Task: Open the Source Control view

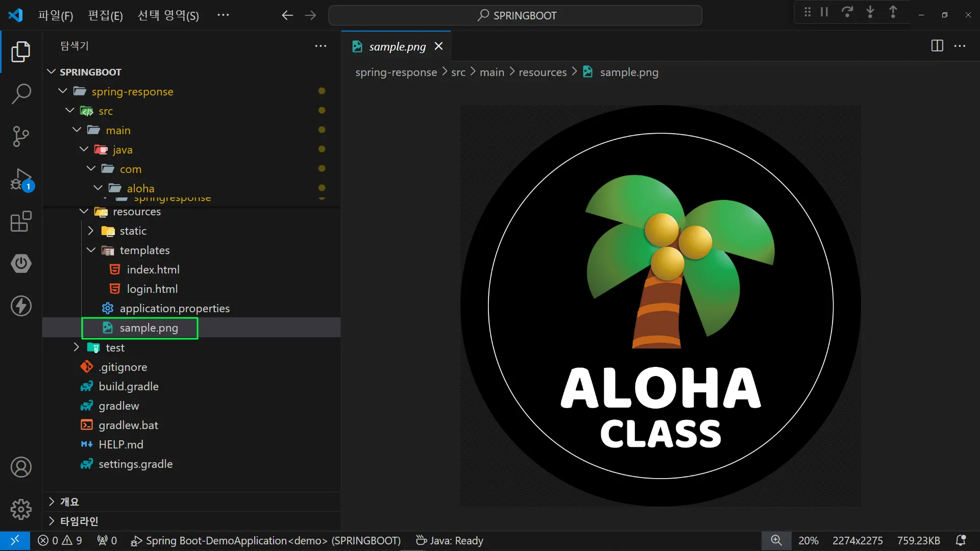Action: click(21, 136)
